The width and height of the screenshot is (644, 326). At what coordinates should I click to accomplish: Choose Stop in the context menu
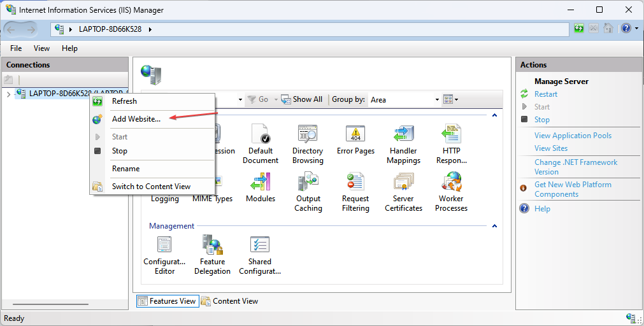(x=152, y=151)
